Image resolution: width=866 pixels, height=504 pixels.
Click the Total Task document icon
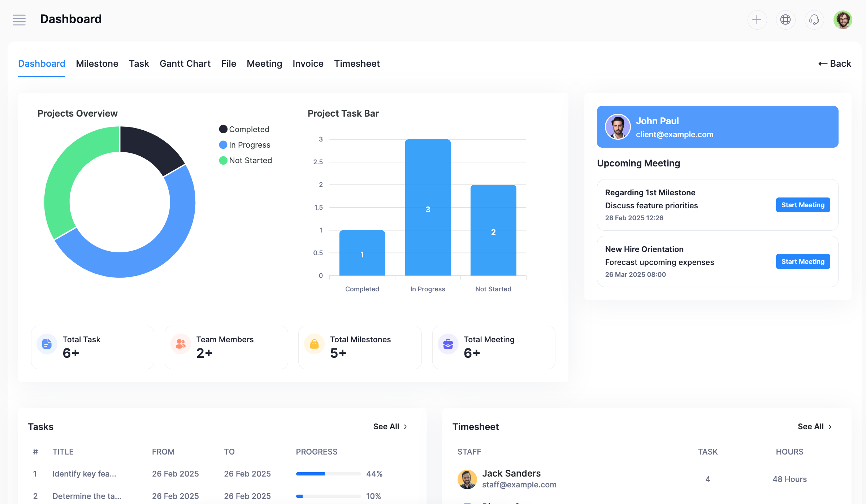pos(47,344)
